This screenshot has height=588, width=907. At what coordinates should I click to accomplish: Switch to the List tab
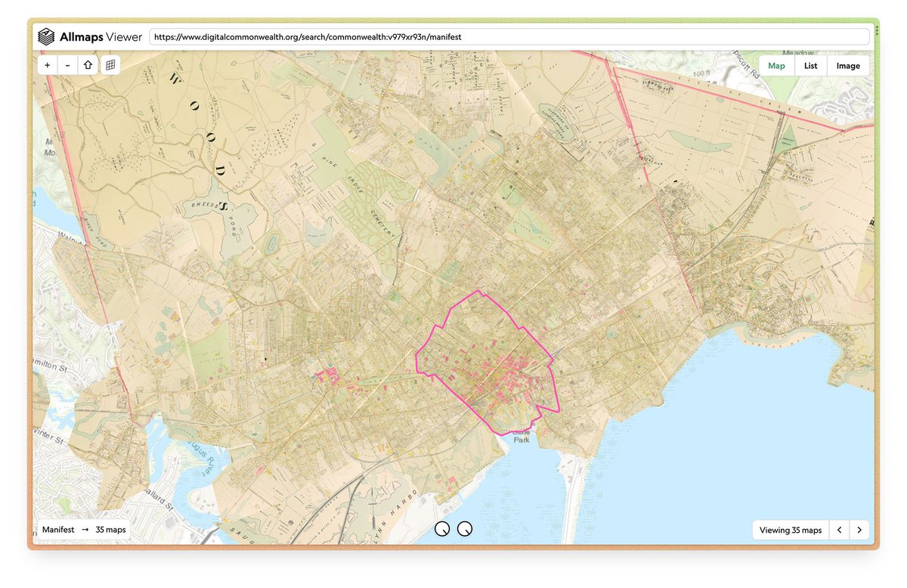[810, 66]
